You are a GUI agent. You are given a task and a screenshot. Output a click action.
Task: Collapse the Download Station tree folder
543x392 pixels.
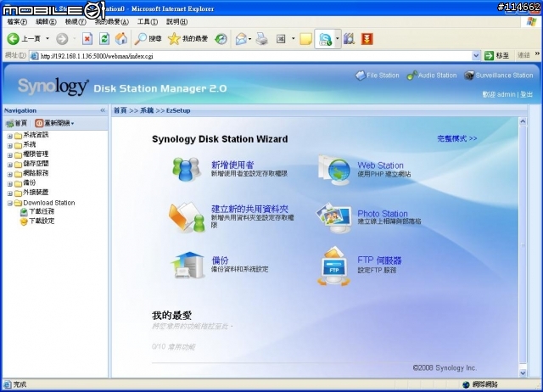[9, 203]
